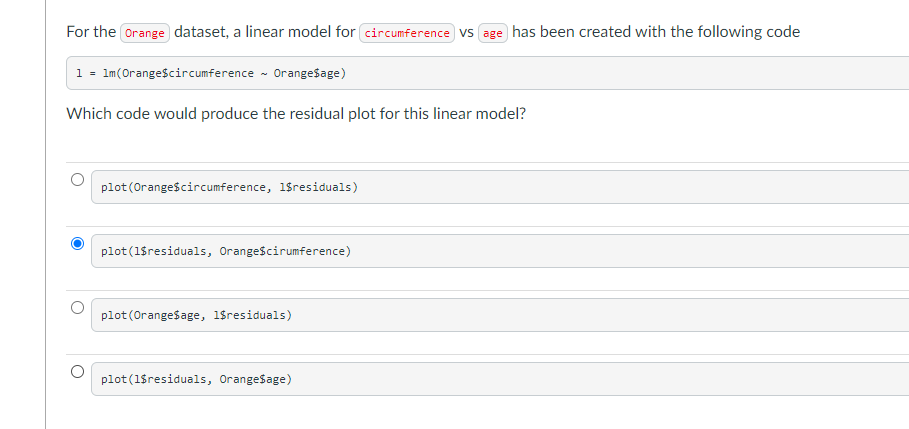The image size is (909, 429).
Task: Select radio for plot(Orange$age, l$residuals)
Action: point(77,307)
